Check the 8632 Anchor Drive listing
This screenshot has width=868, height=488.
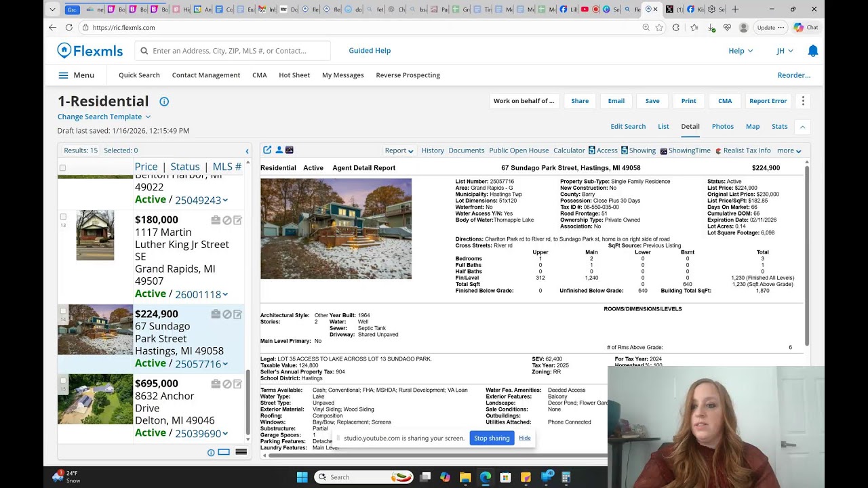[63, 381]
